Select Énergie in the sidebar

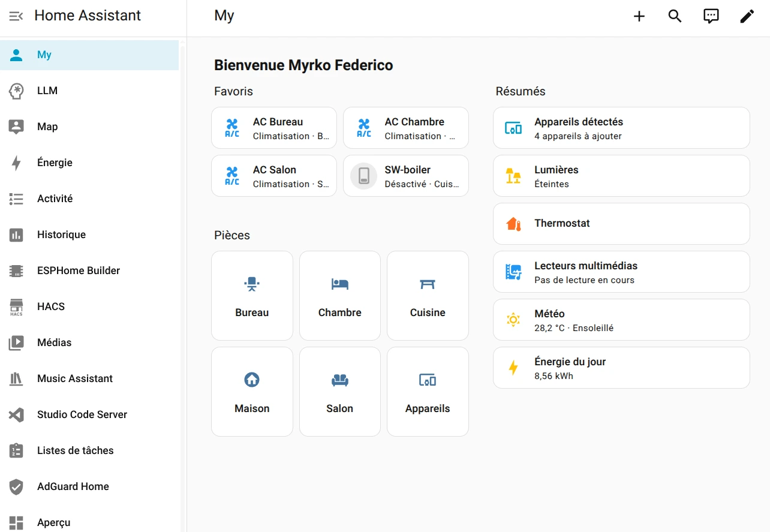pos(55,163)
